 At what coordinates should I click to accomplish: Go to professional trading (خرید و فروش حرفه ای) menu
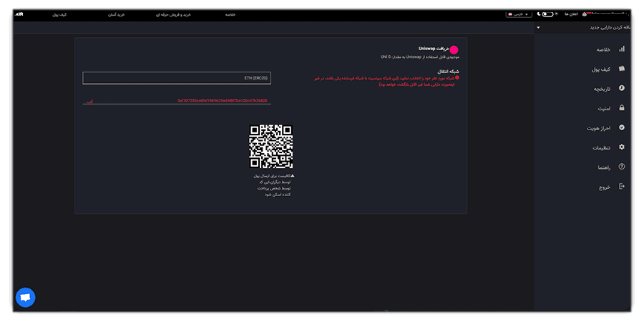pyautogui.click(x=173, y=14)
